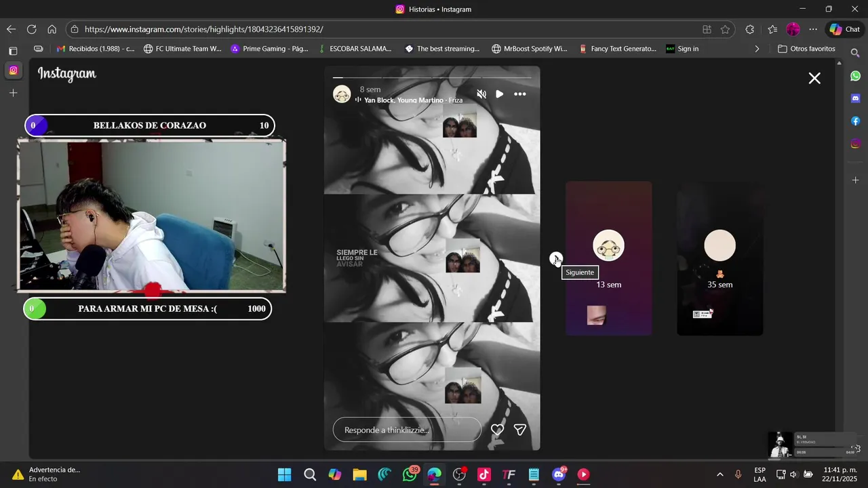This screenshot has height=488, width=868.
Task: Open the Favorites list button
Action: [x=772, y=29]
